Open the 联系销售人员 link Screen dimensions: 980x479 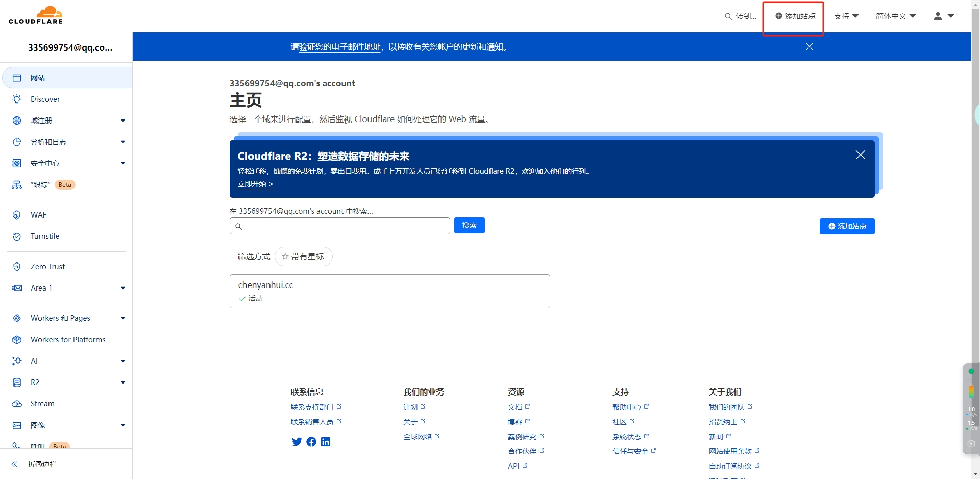(x=316, y=422)
